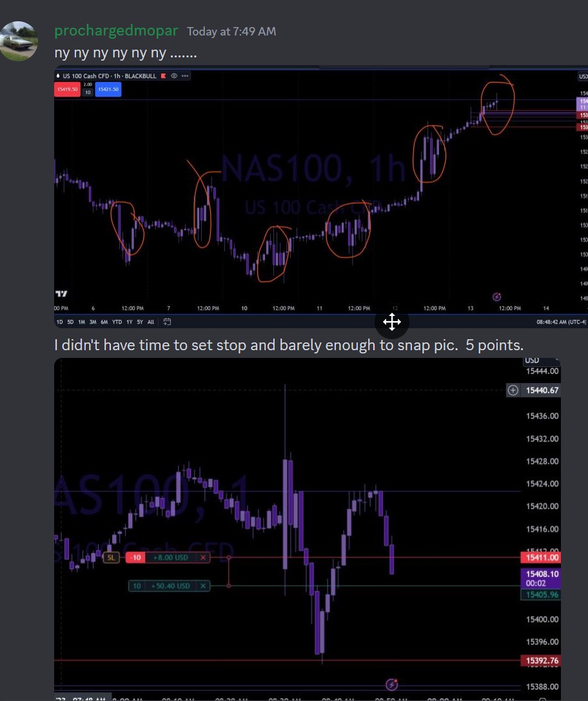Click the 15428.00 price axis label

[542, 461]
